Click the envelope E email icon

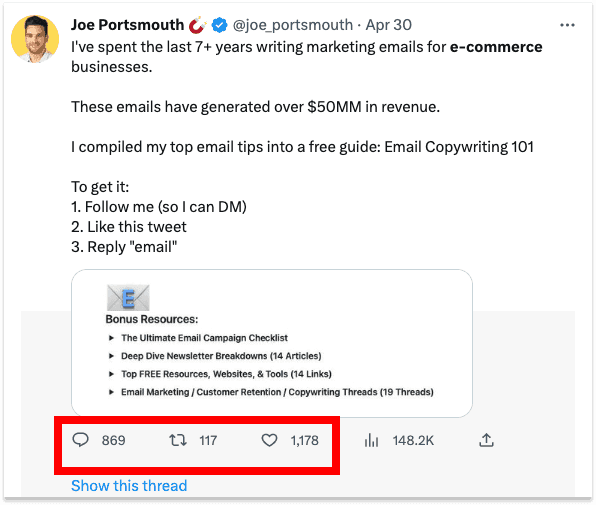point(128,298)
